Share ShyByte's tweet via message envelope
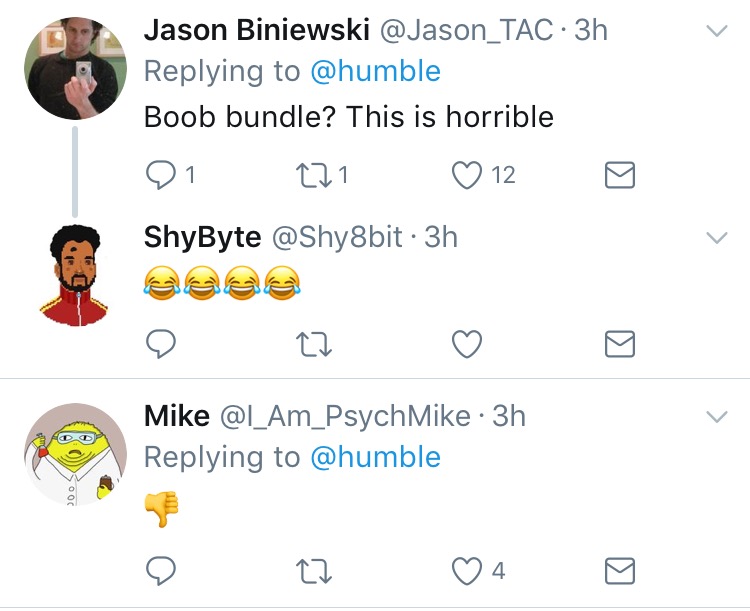Viewport: 750px width, 611px height. coord(620,344)
